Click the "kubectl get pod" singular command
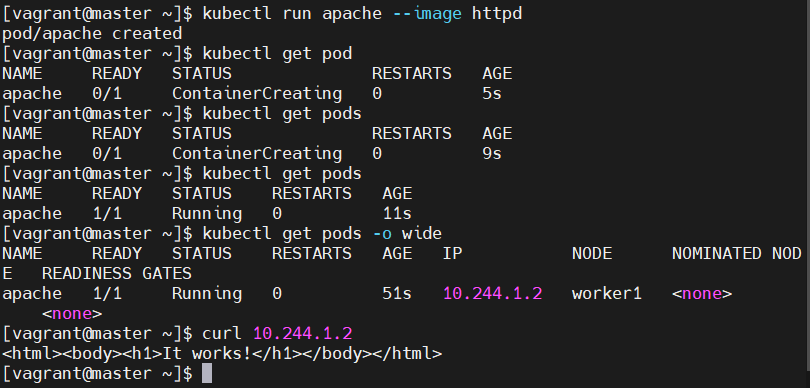 click(x=277, y=53)
